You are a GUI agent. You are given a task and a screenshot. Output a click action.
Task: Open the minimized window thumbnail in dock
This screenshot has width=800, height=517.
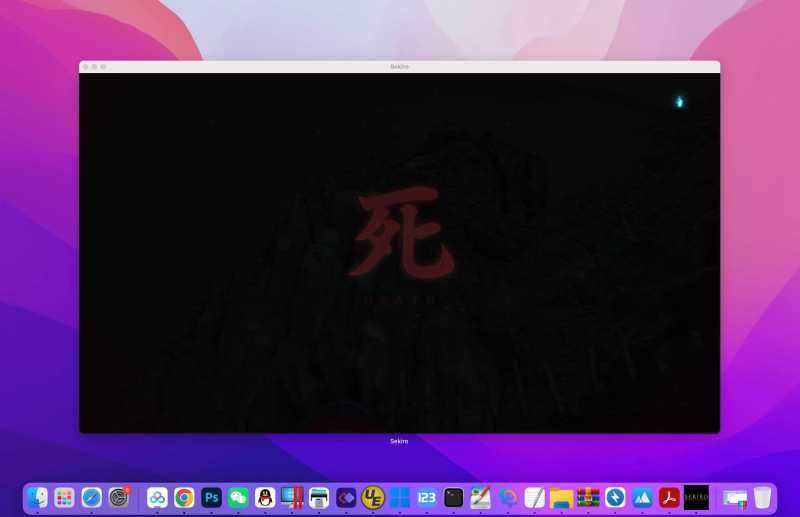point(735,498)
